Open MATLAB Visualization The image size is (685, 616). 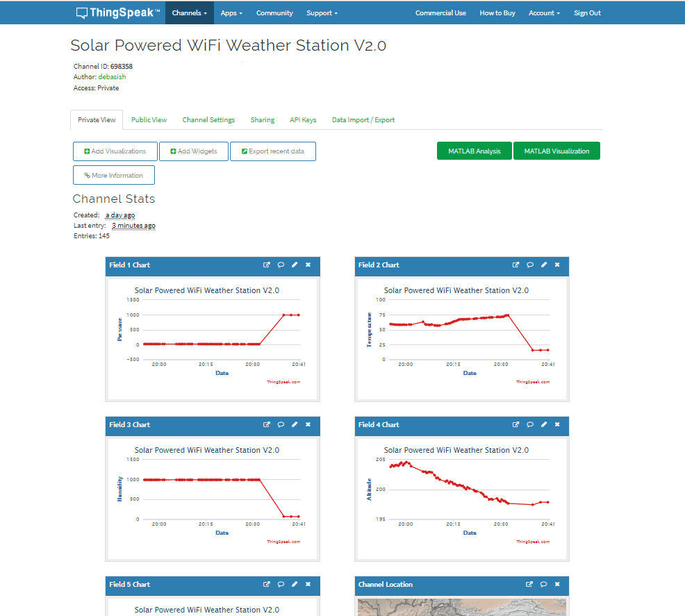pyautogui.click(x=556, y=151)
